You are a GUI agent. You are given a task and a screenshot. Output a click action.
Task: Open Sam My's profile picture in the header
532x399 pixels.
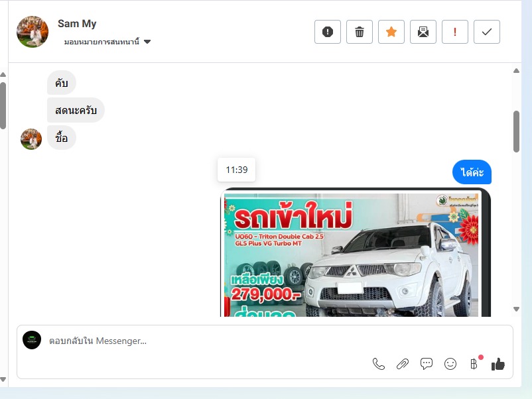[x=33, y=32]
